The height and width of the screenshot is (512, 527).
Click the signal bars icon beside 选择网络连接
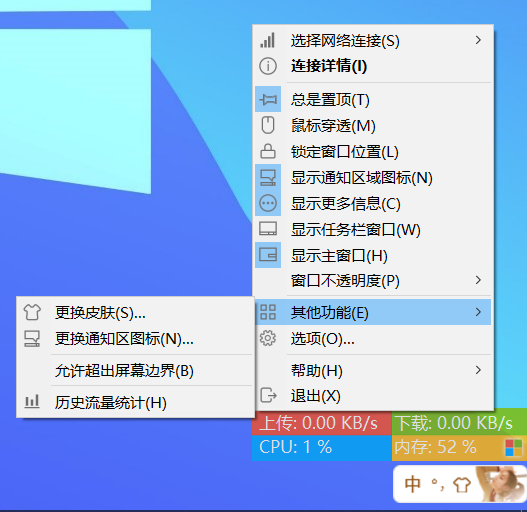tap(268, 40)
